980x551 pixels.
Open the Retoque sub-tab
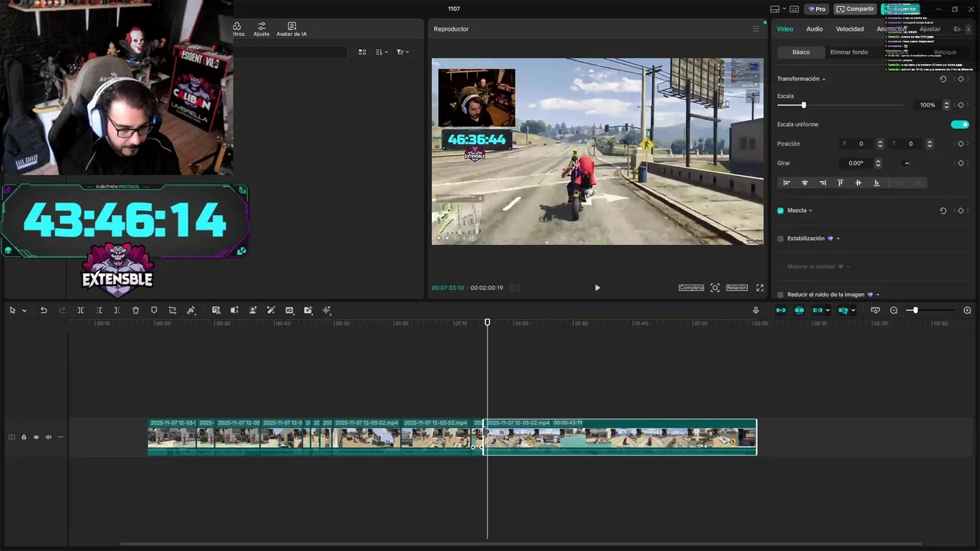click(946, 52)
